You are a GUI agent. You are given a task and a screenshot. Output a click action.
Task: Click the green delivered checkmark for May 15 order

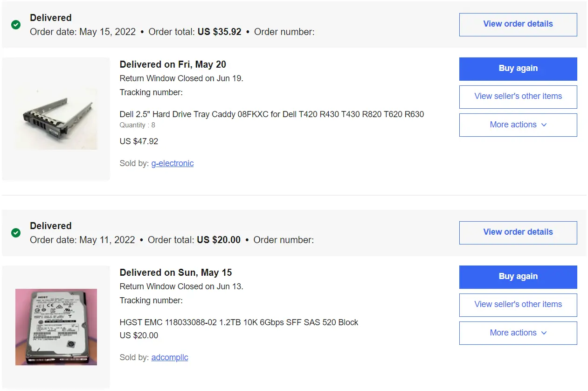pyautogui.click(x=16, y=25)
